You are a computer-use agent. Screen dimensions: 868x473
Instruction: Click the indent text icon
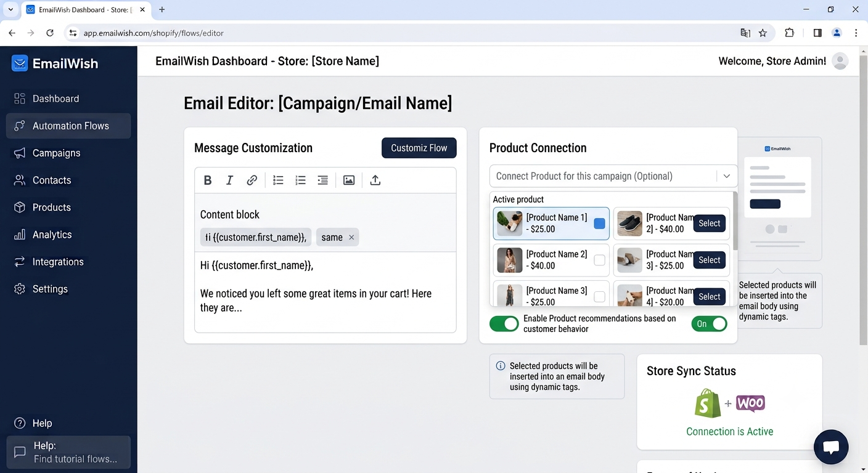[x=322, y=180]
